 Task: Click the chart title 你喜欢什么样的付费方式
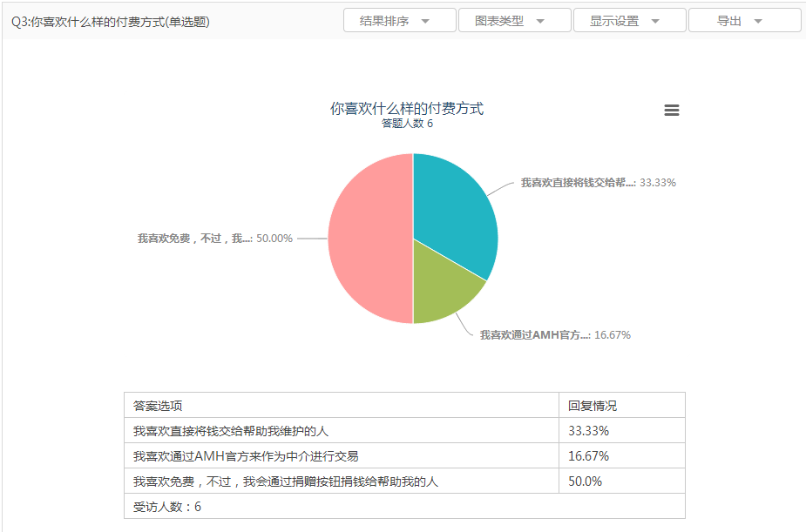(407, 109)
